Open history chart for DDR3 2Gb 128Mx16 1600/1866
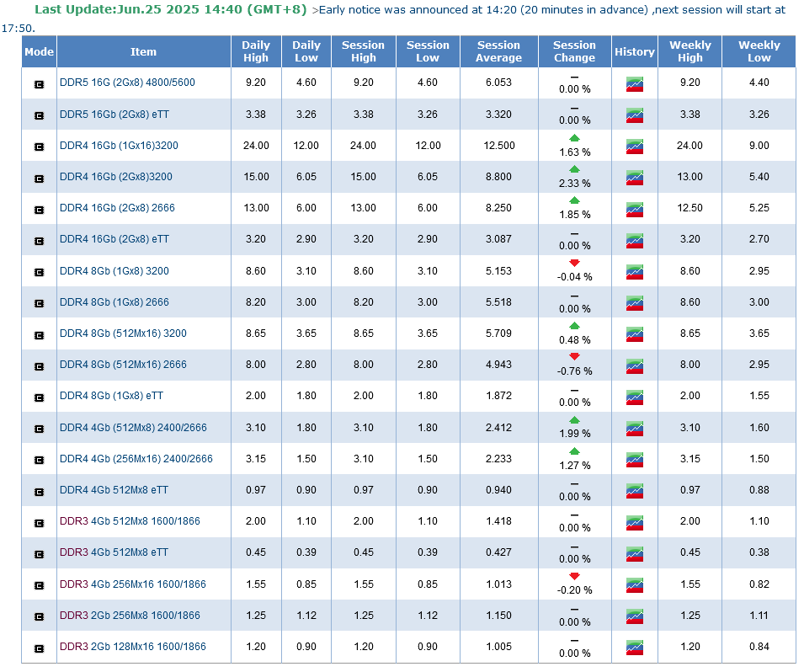This screenshot has height=672, width=804. point(634,648)
